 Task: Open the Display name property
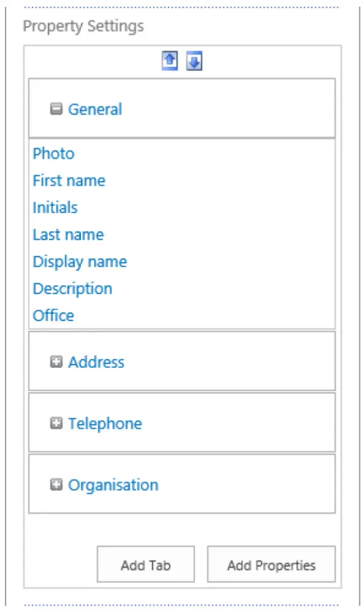pos(80,261)
